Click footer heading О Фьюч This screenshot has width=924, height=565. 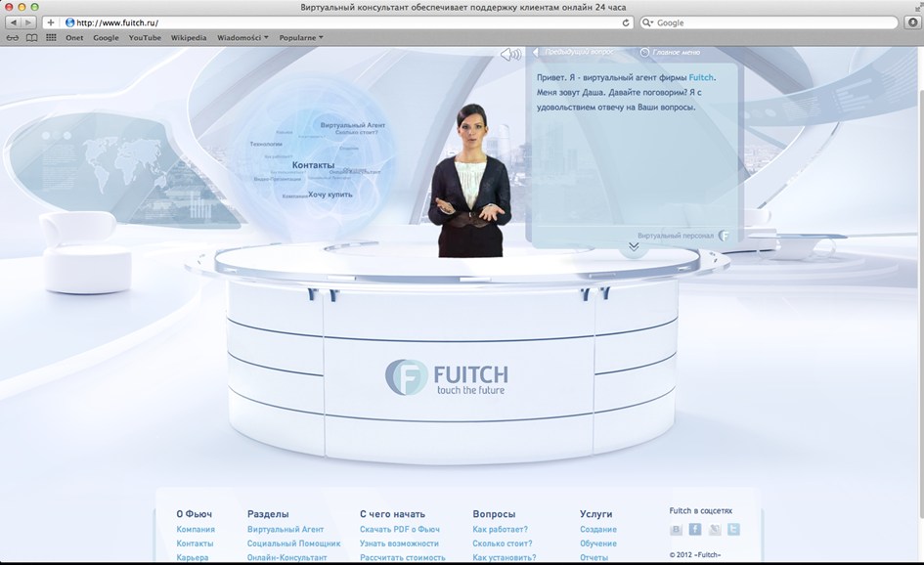[194, 514]
